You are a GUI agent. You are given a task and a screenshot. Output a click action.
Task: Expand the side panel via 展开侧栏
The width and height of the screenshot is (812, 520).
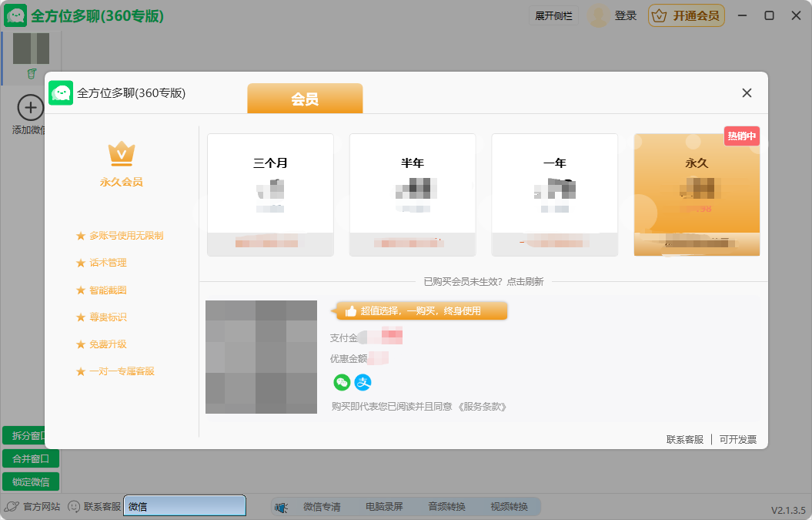pos(553,15)
